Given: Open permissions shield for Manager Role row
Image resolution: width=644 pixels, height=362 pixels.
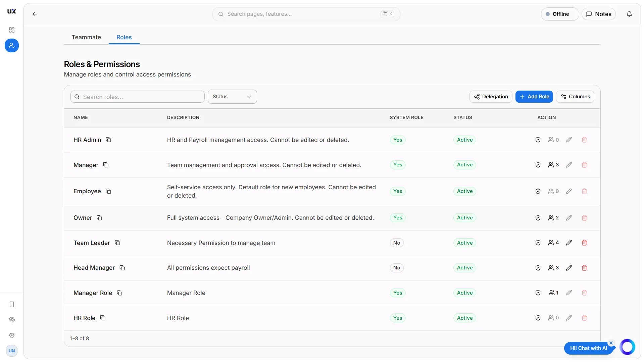Looking at the screenshot, I should [538, 293].
